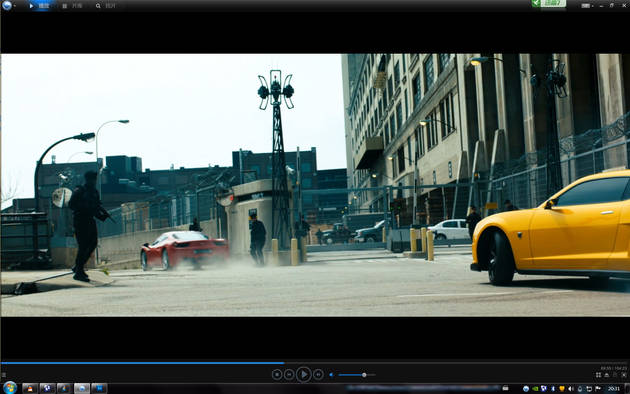This screenshot has width=630, height=394.
Task: Skip to the previous track
Action: point(289,375)
